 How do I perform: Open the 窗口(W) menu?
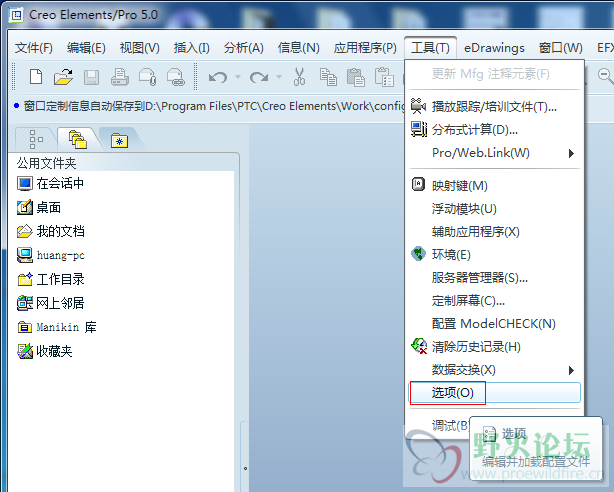tap(560, 48)
